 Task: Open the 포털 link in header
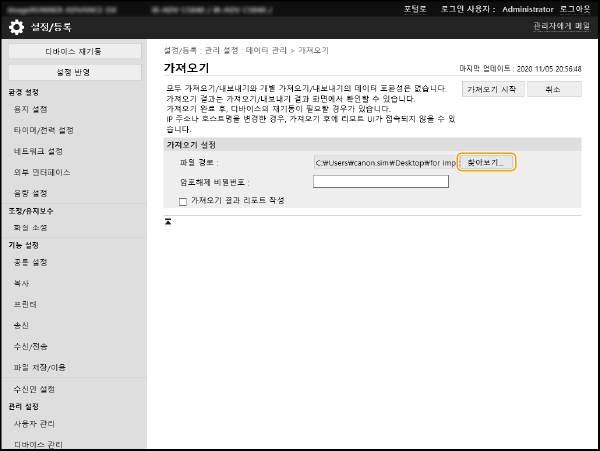(x=414, y=8)
